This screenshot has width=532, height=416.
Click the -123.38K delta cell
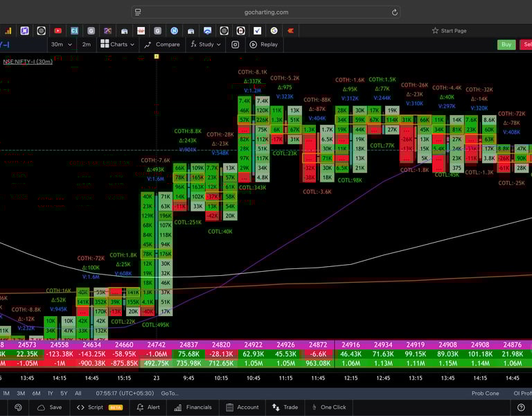[60, 354]
